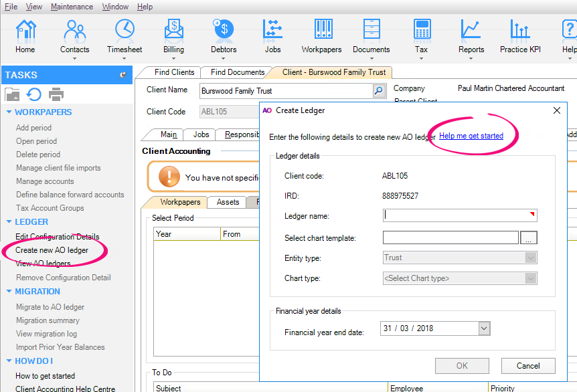Open the Practice KPI chart icon
Viewport: 577px width, 392px height.
click(x=519, y=30)
